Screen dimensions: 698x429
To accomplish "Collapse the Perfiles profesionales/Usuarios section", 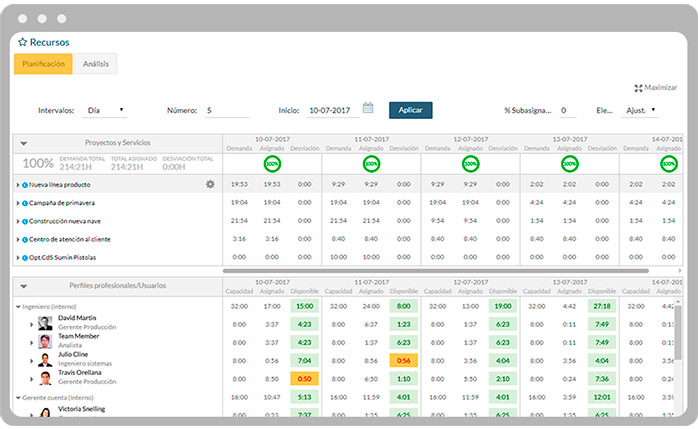I will [24, 286].
